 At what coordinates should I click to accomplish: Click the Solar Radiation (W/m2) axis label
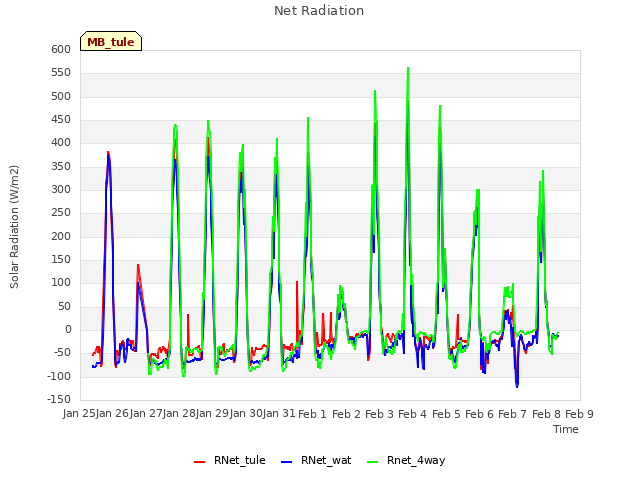tap(14, 227)
